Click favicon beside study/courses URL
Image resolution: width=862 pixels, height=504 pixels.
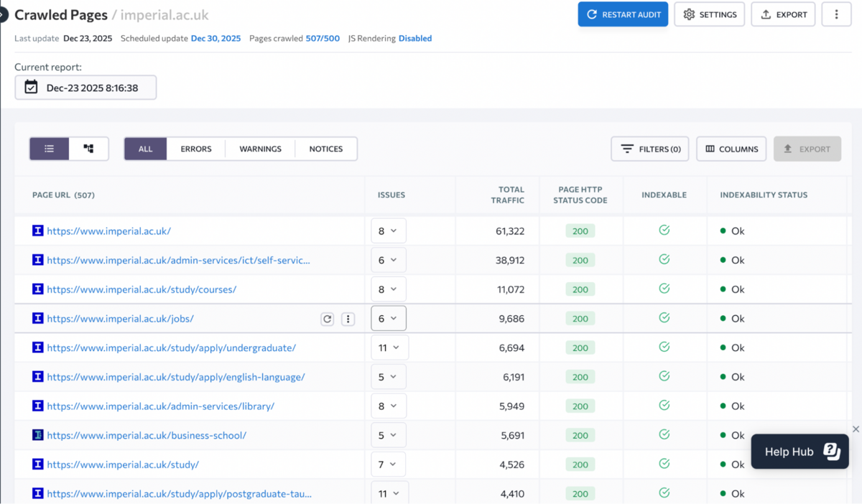click(38, 289)
